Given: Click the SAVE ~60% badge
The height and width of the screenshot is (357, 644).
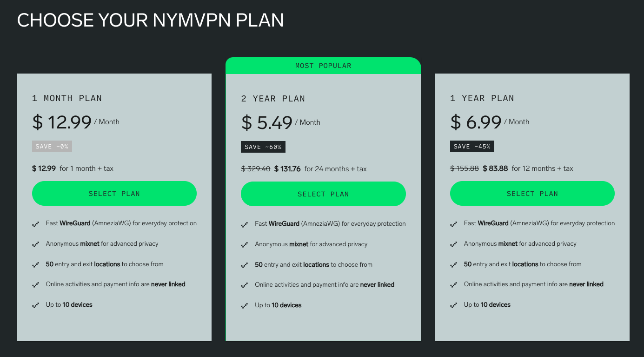Looking at the screenshot, I should pyautogui.click(x=263, y=147).
